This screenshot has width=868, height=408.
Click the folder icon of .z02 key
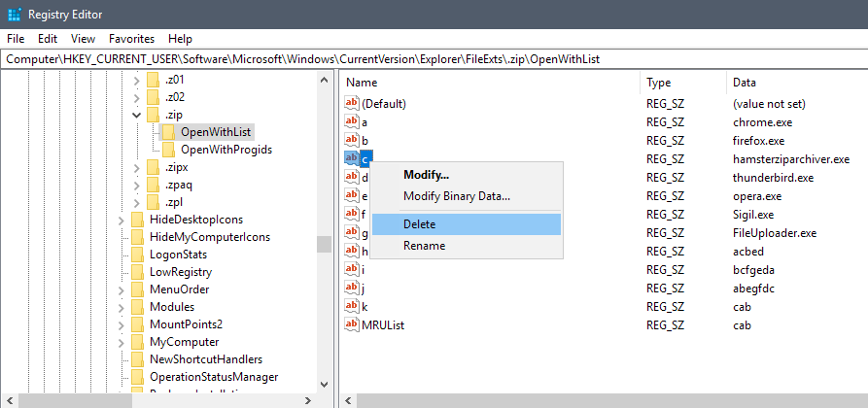(153, 97)
